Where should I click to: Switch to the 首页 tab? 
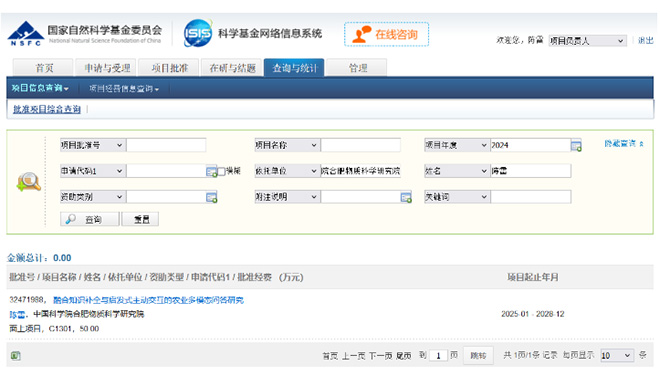click(x=44, y=68)
